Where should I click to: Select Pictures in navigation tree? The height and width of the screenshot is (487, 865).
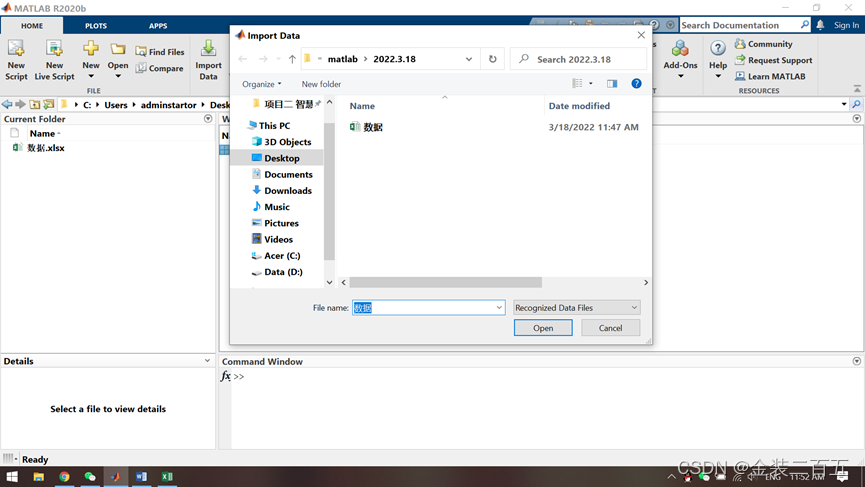click(x=275, y=223)
